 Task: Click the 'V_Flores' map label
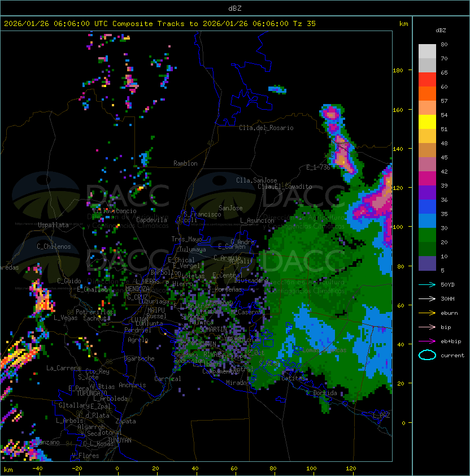[x=85, y=456]
